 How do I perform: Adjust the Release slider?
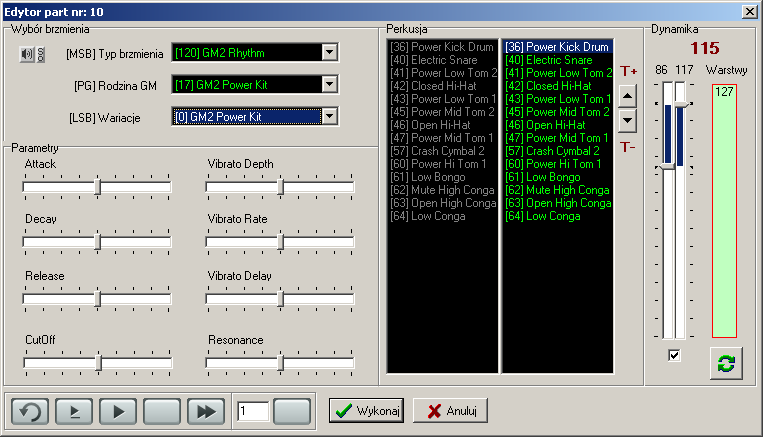(x=97, y=299)
